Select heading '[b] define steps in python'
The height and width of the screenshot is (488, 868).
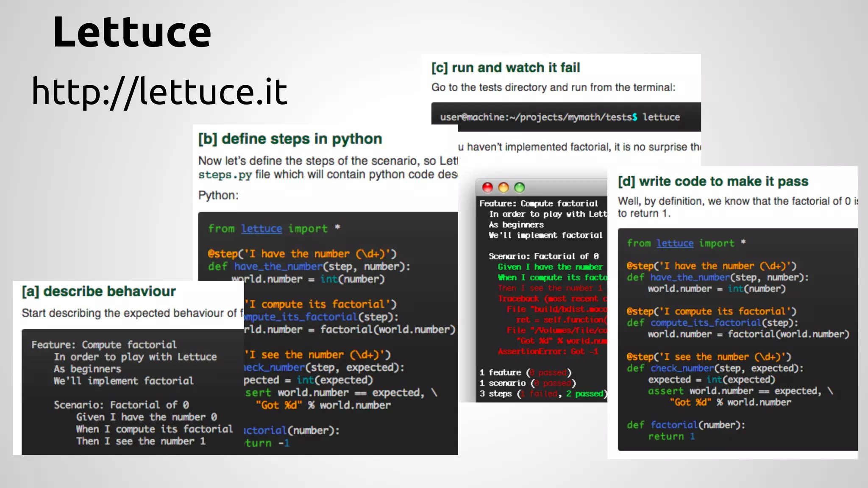pyautogui.click(x=290, y=139)
